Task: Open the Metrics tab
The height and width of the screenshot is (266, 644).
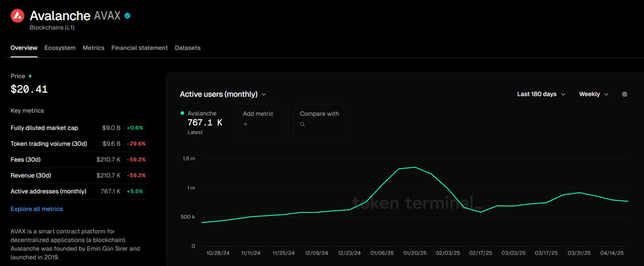Action: tap(93, 48)
